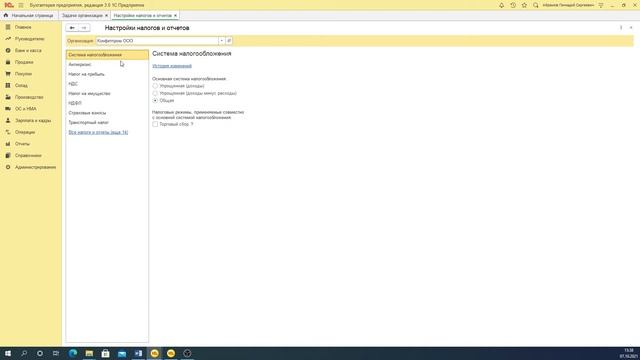Open the Mail app from the taskbar
Image resolution: width=640 pixels, height=360 pixels.
pyautogui.click(x=122, y=353)
